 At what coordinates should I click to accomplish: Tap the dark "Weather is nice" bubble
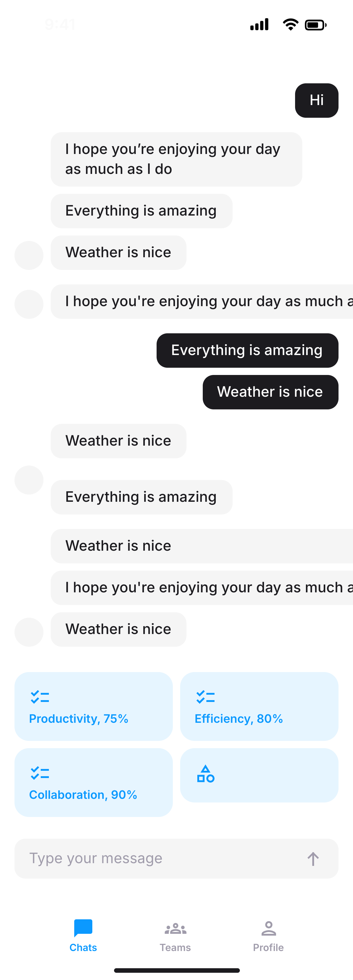coord(270,392)
